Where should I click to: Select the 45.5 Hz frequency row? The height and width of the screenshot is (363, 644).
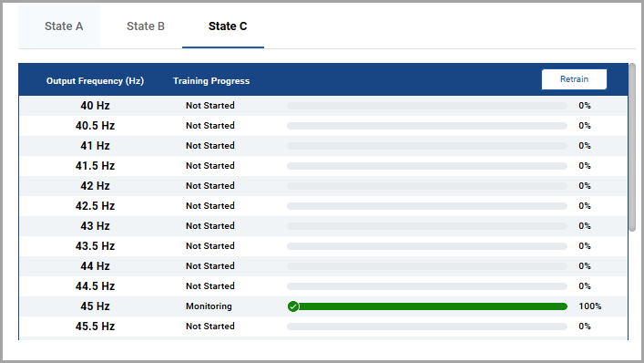[323, 327]
